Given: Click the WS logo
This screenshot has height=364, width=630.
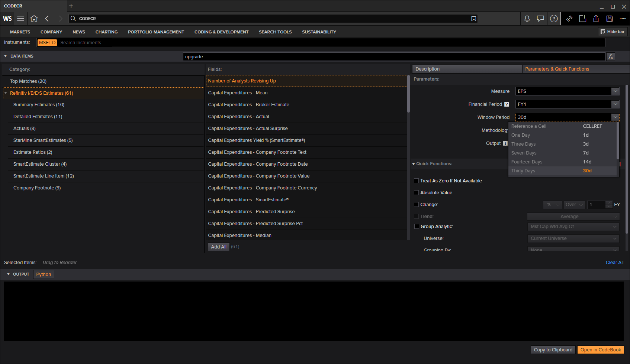Looking at the screenshot, I should (x=7, y=19).
